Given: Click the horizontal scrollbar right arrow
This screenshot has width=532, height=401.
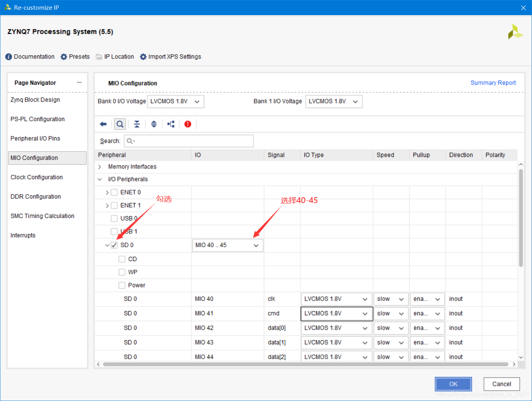Looking at the screenshot, I should (x=514, y=364).
